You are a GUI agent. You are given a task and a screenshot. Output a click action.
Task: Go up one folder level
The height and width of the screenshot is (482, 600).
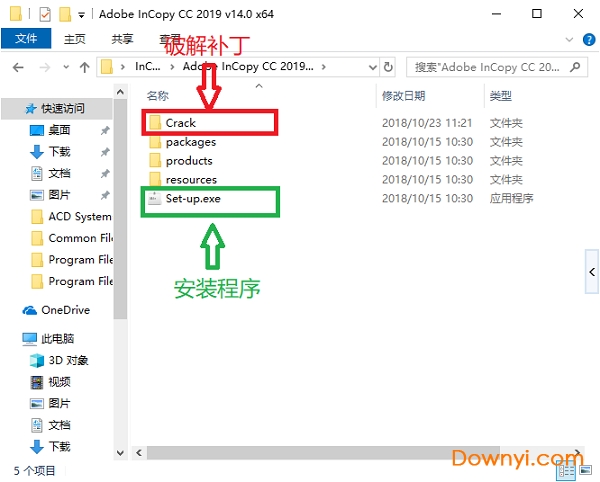point(85,68)
